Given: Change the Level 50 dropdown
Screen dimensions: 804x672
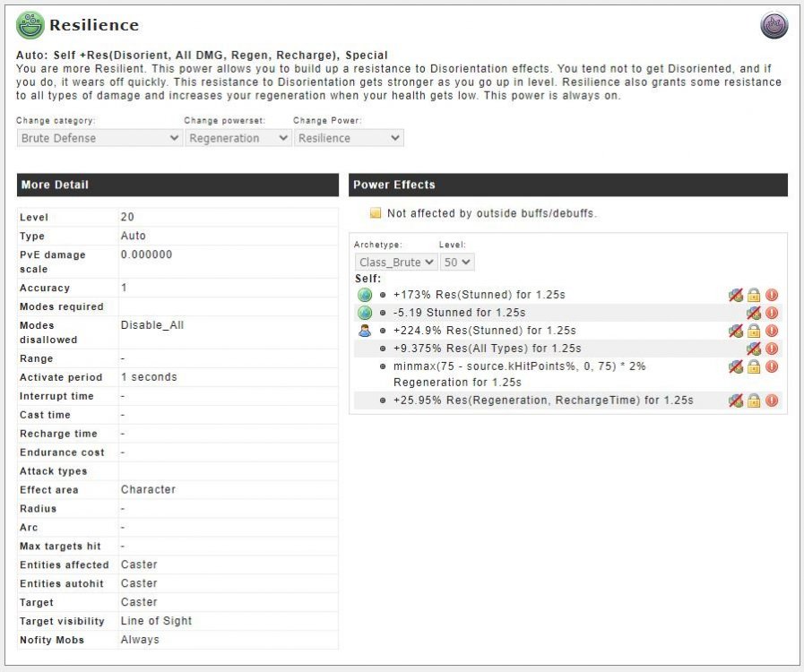Looking at the screenshot, I should point(457,262).
